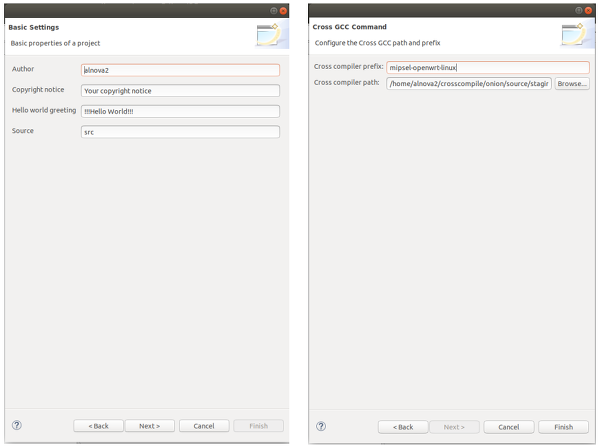Viewport: 600px width, 448px height.
Task: Go Back in Basic Settings dialog
Action: 98,426
